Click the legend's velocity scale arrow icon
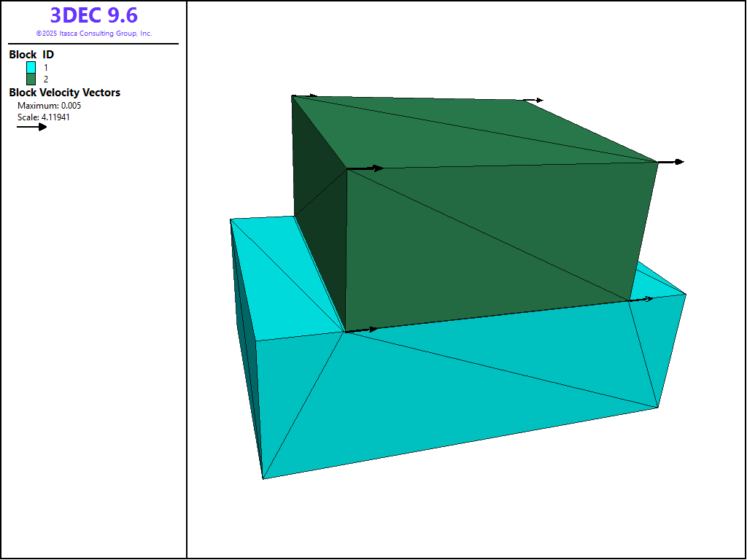 (32, 127)
